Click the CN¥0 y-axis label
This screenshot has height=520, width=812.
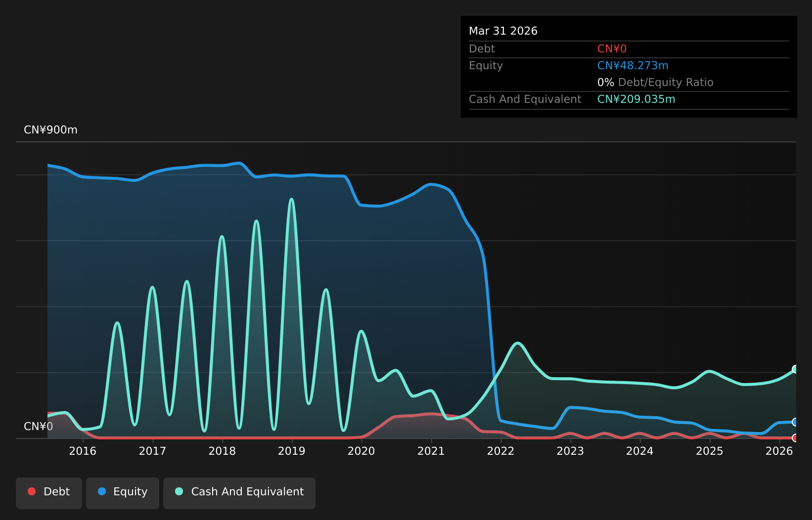38,427
